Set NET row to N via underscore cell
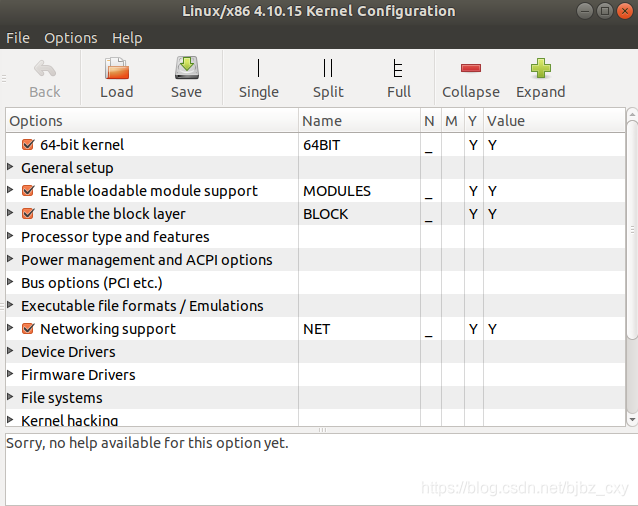This screenshot has width=638, height=506. [x=431, y=329]
